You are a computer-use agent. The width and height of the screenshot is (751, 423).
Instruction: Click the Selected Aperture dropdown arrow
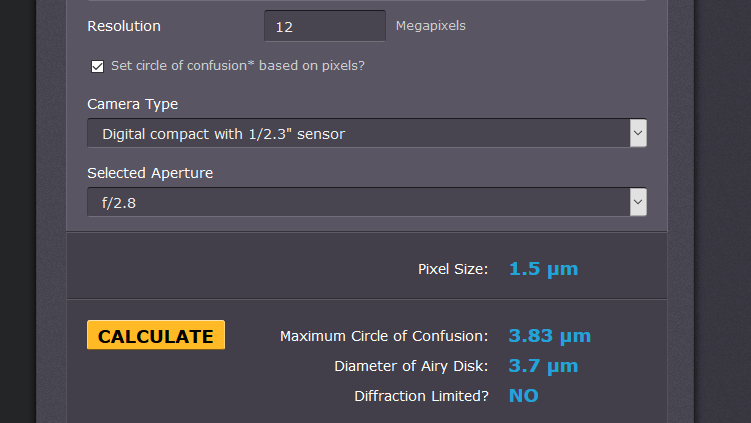(x=637, y=202)
